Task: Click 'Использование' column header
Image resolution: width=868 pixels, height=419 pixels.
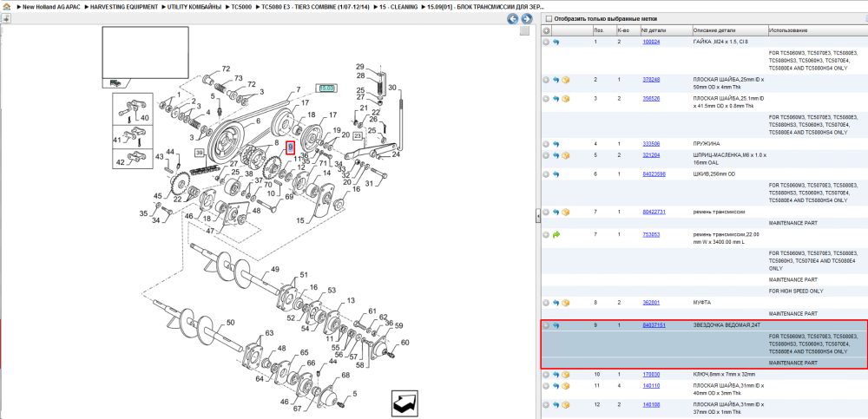Action: (x=789, y=30)
